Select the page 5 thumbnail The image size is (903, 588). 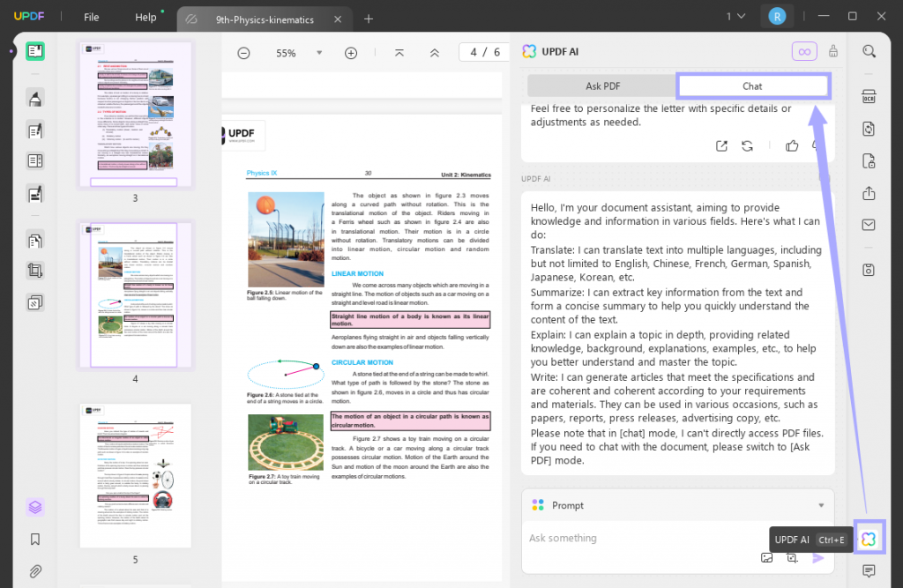pos(135,476)
